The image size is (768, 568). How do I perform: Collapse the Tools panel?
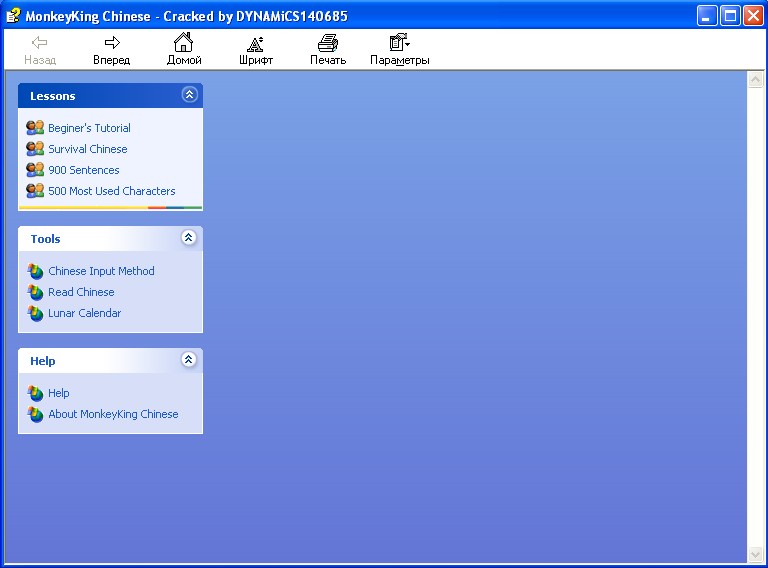click(x=189, y=237)
